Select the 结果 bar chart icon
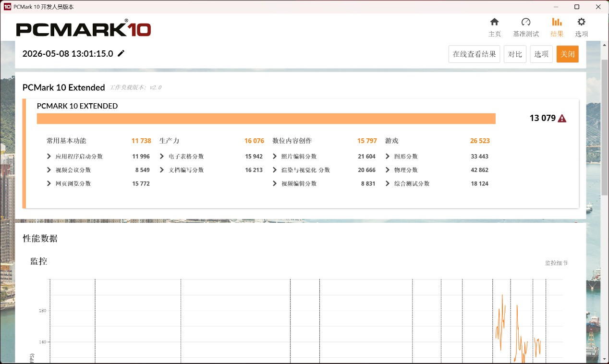 pos(557,22)
